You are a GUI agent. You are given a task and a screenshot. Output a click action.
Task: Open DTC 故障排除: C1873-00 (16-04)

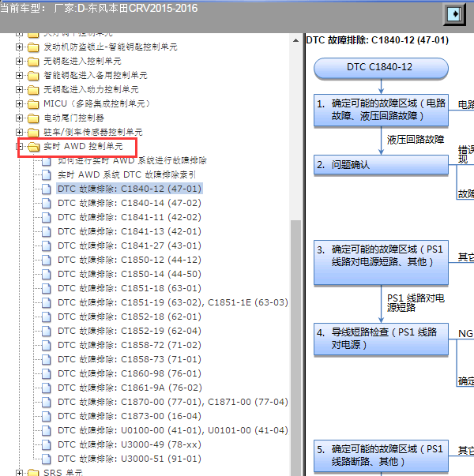tap(130, 416)
